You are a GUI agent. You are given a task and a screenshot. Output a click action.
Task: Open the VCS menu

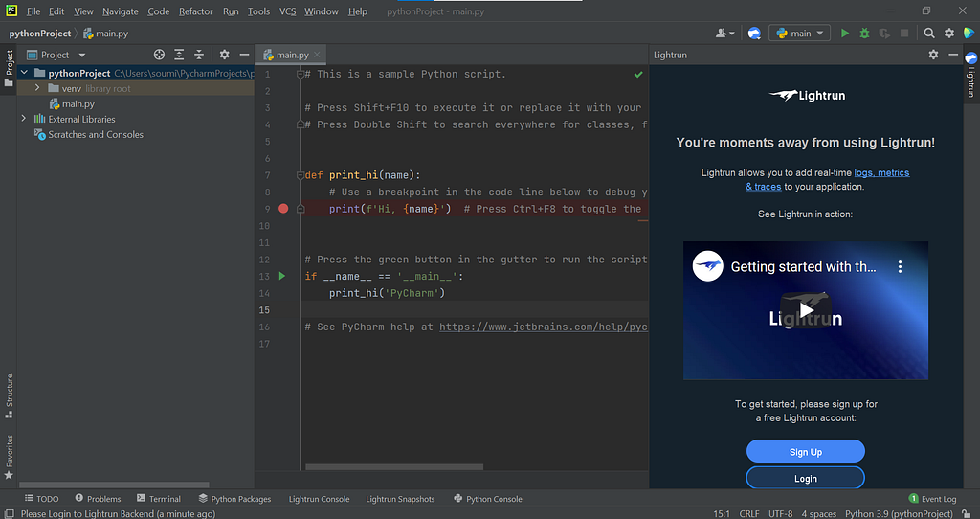click(x=287, y=11)
